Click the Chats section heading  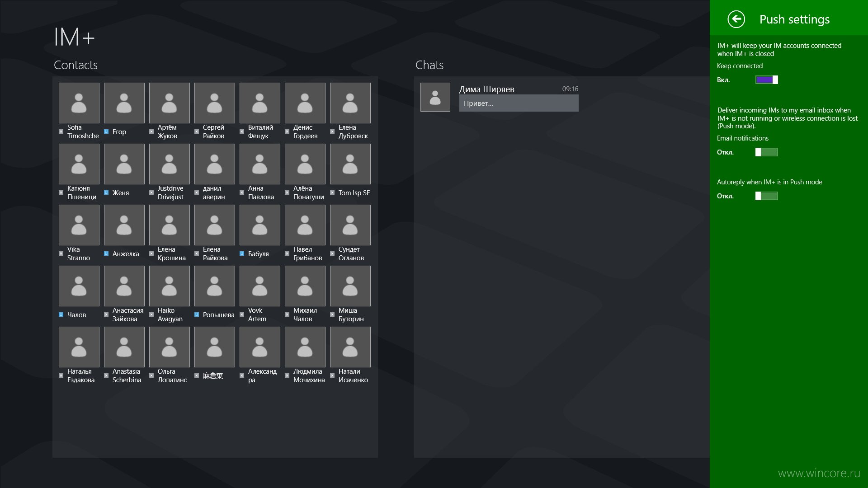(x=429, y=65)
